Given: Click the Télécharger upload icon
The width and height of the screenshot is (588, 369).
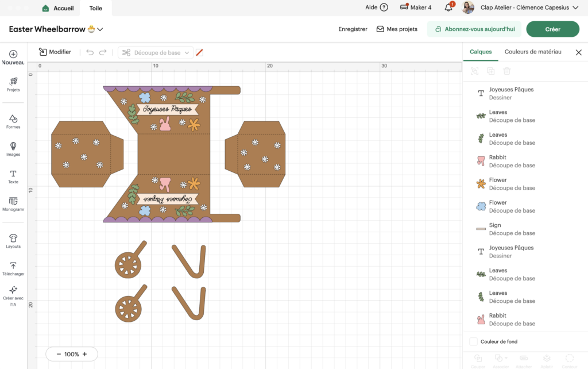Looking at the screenshot, I should tap(13, 268).
